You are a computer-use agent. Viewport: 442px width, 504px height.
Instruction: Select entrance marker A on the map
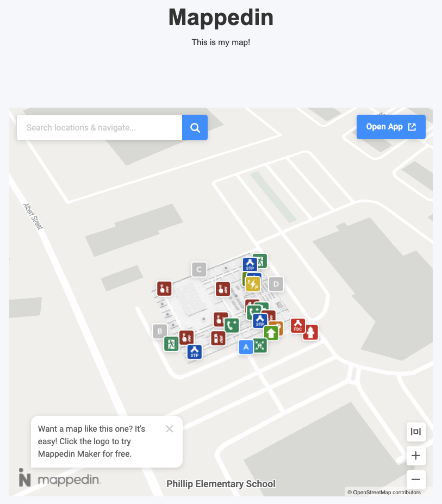pos(246,346)
